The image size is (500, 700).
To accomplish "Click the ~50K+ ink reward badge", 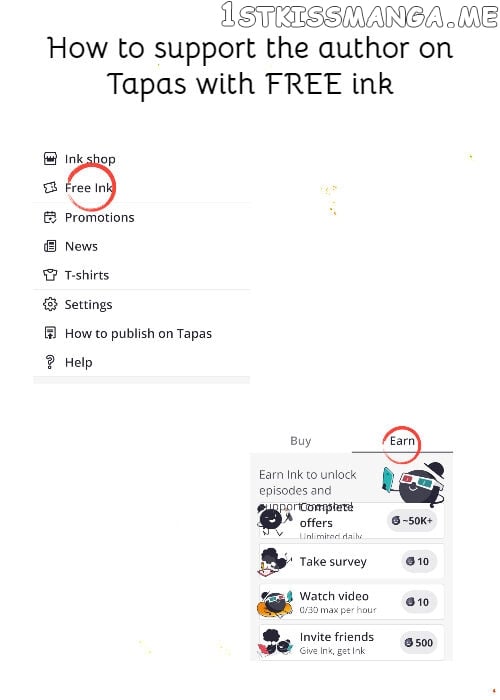I will [412, 521].
